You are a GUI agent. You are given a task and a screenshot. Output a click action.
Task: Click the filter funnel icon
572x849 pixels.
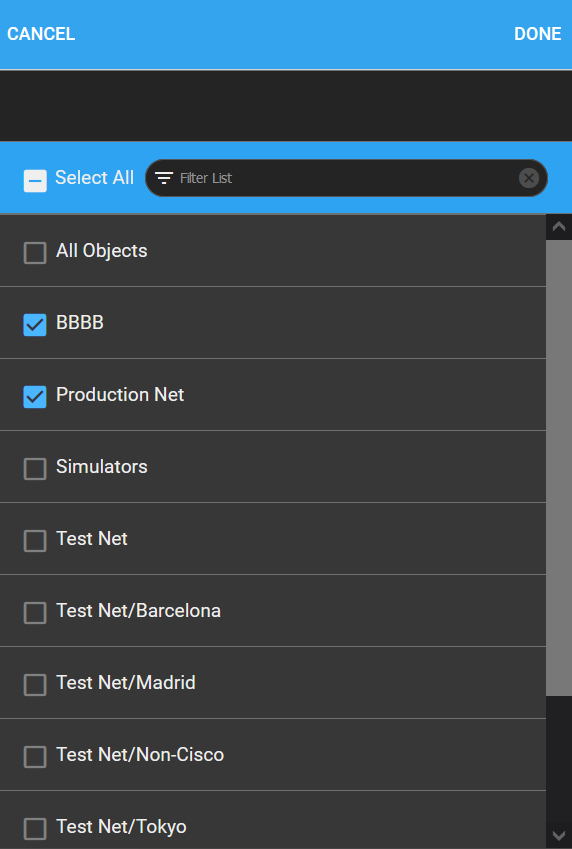point(164,178)
